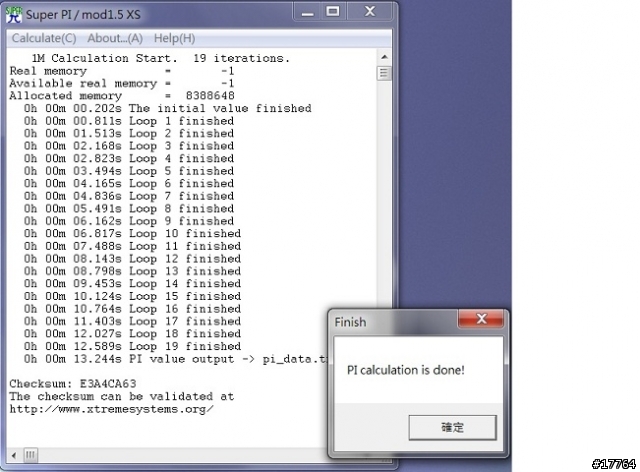Click the 'Loop 15 finished' line
The width and height of the screenshot is (640, 472).
[x=132, y=296]
